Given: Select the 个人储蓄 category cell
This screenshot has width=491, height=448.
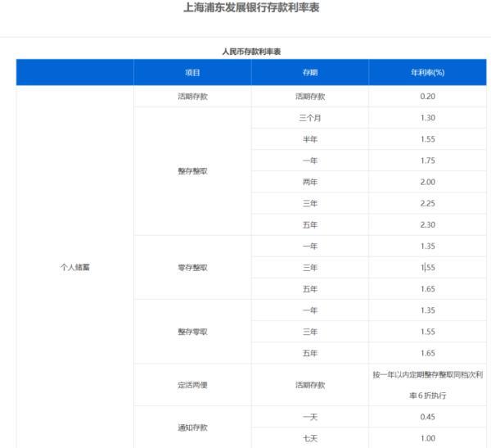Looking at the screenshot, I should (74, 267).
